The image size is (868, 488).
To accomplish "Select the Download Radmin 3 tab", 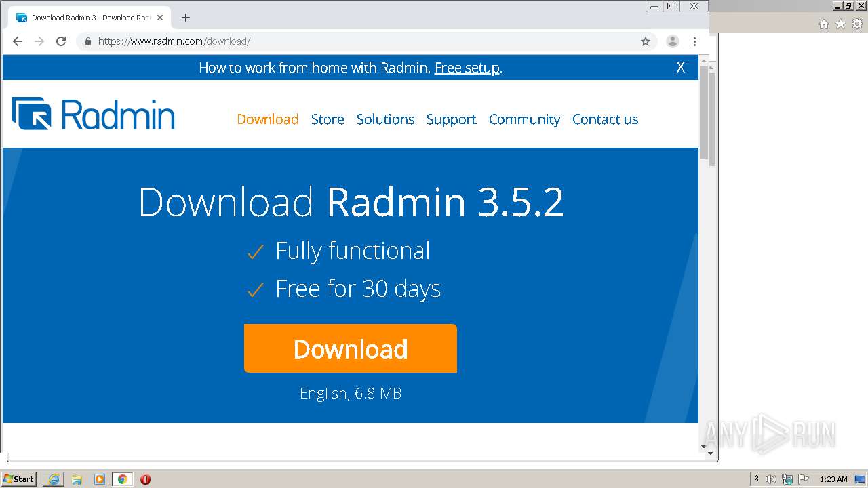I will click(x=90, y=18).
